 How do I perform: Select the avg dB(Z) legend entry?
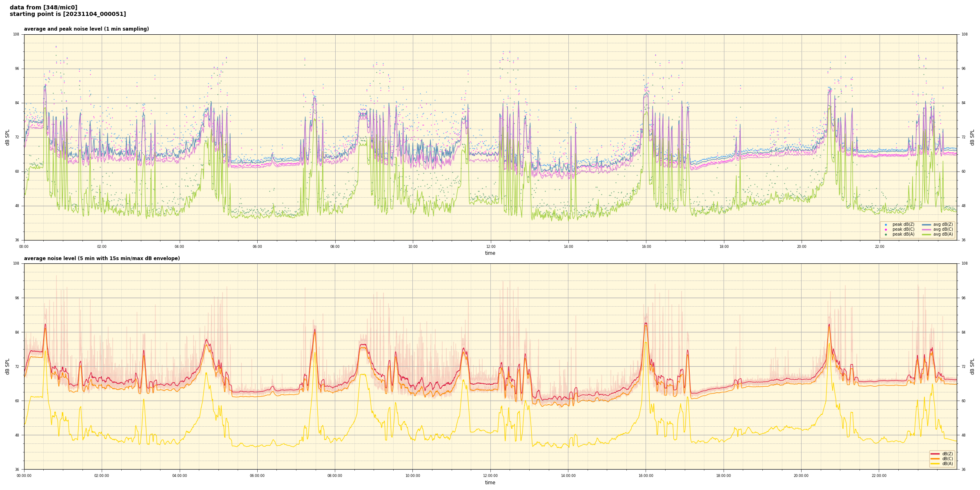942,225
